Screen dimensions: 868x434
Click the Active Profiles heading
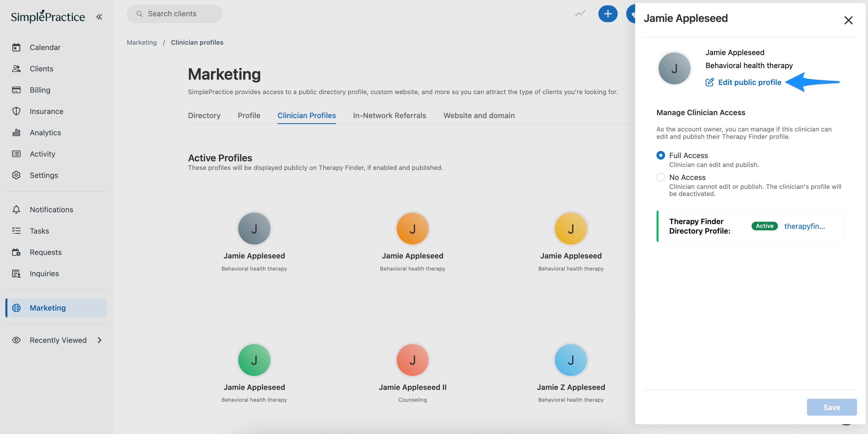(x=220, y=158)
